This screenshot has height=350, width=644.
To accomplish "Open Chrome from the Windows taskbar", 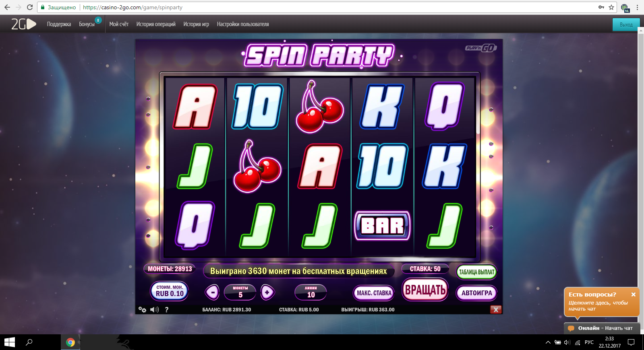I will [x=70, y=342].
